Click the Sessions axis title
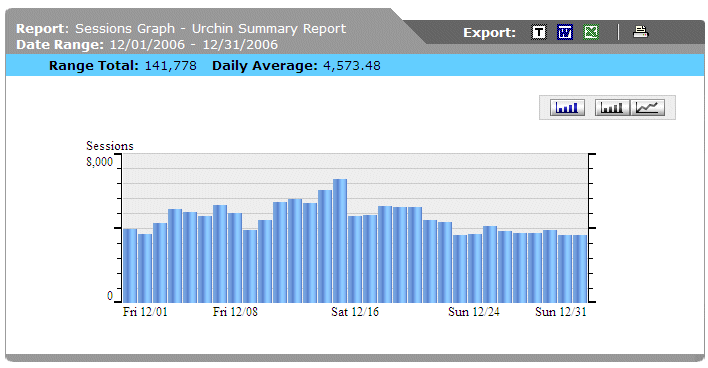The width and height of the screenshot is (708, 368). (110, 146)
